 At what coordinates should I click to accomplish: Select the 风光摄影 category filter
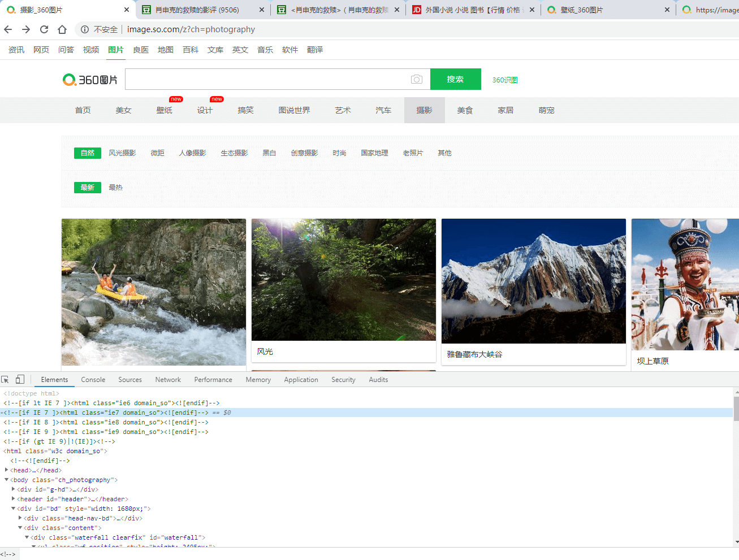[123, 153]
